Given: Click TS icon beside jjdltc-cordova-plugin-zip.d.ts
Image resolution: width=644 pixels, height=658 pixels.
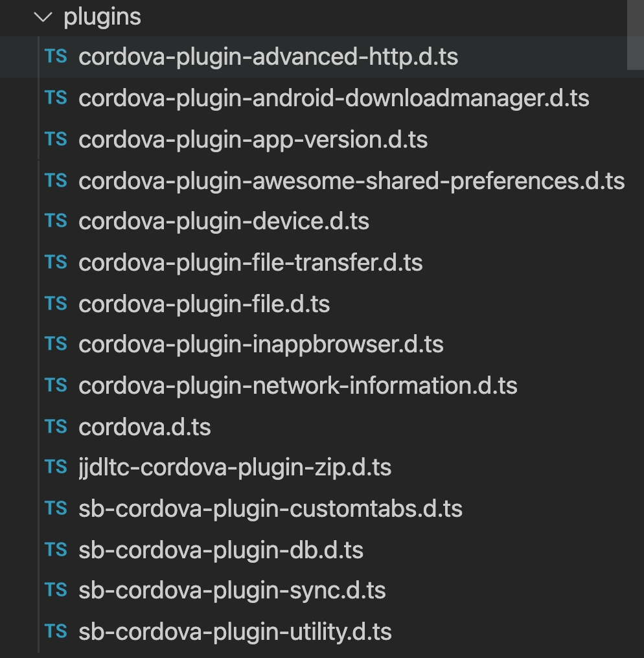Looking at the screenshot, I should click(x=56, y=468).
